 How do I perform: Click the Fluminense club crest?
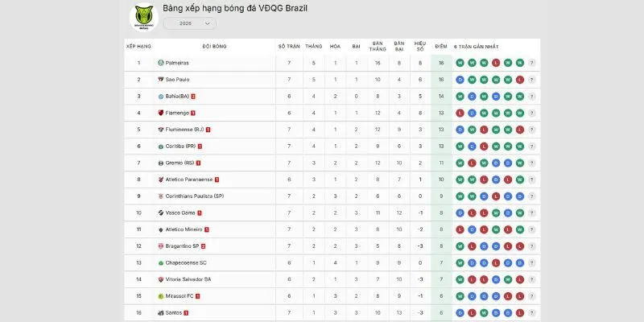pyautogui.click(x=160, y=130)
